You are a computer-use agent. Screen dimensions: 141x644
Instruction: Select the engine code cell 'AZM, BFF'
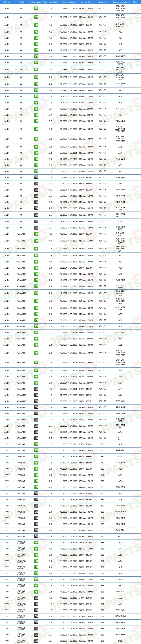coord(120,463)
